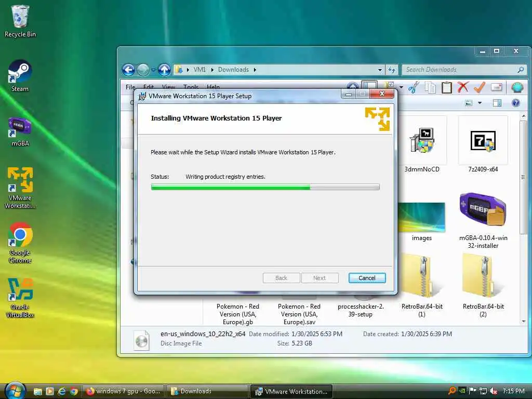
Task: Open the recent pages dropdown beside Forward
Action: [153, 70]
